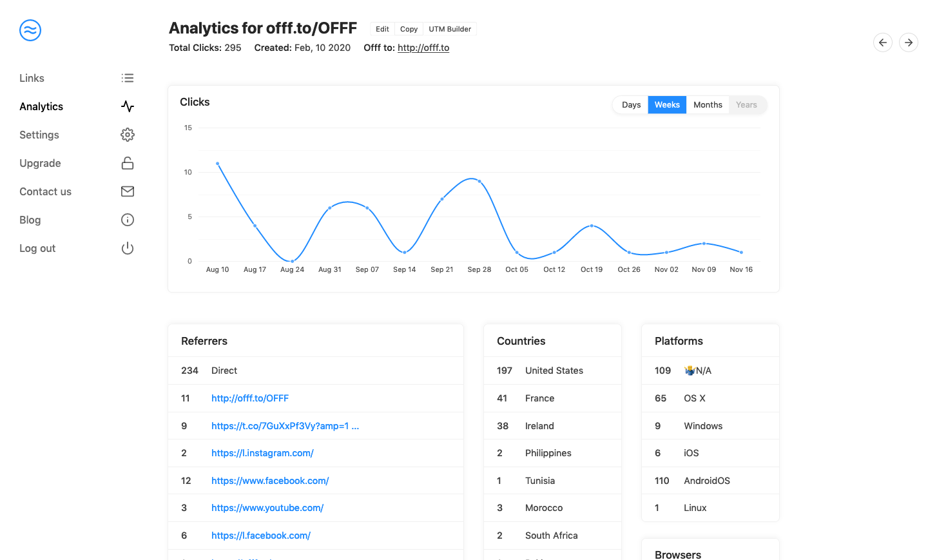Go to previous link with the left arrow
The width and height of the screenshot is (928, 560).
coord(882,43)
